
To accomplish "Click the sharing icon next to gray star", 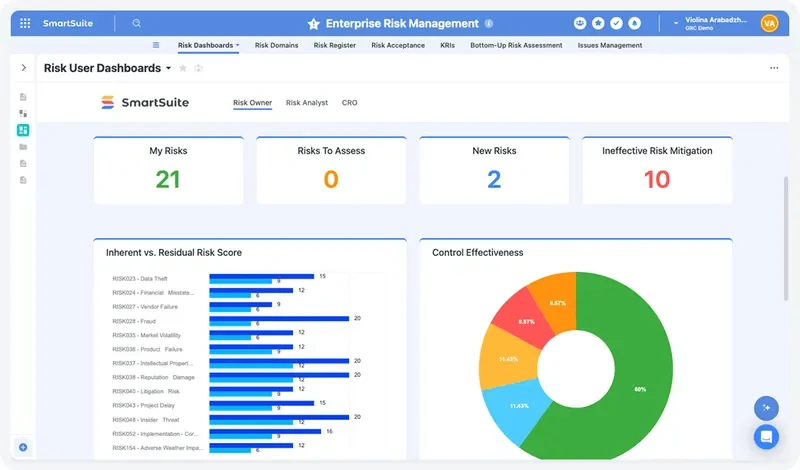I will [198, 68].
